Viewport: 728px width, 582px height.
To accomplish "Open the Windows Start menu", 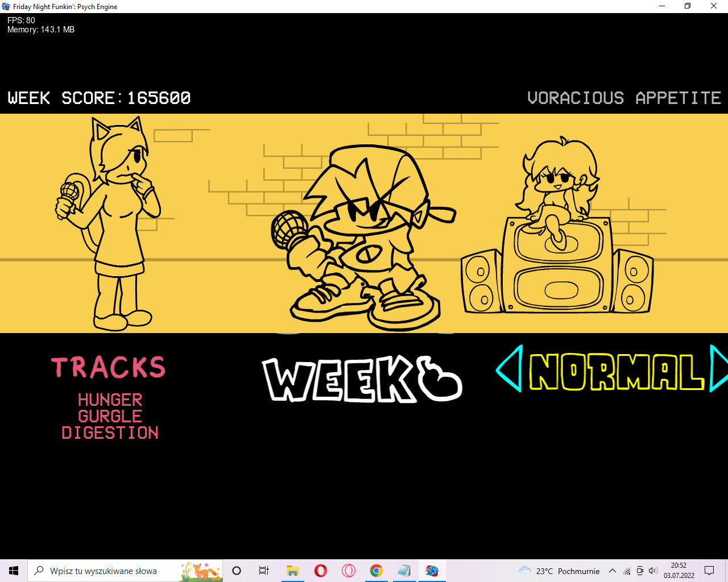I will tap(14, 570).
